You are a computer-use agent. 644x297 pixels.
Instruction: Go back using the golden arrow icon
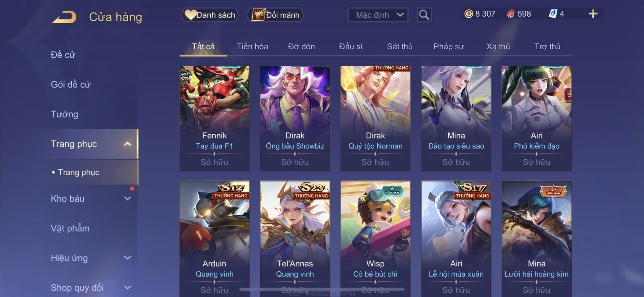click(64, 17)
